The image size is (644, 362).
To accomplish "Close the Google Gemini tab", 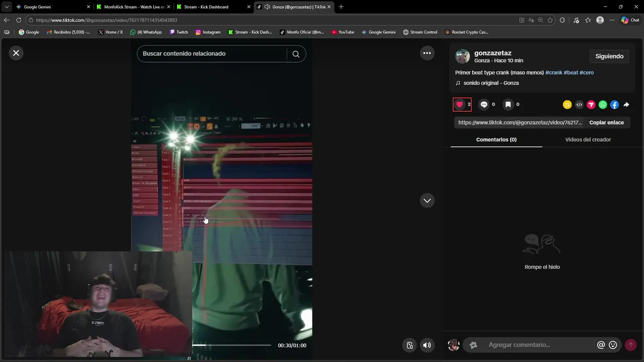I will (x=89, y=7).
